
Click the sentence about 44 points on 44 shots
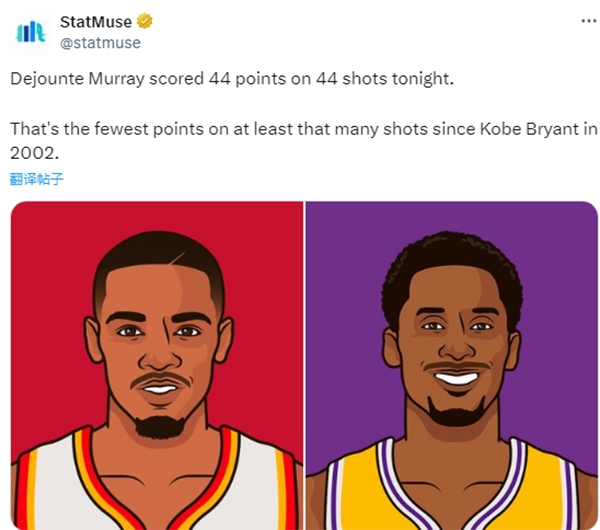coord(232,78)
